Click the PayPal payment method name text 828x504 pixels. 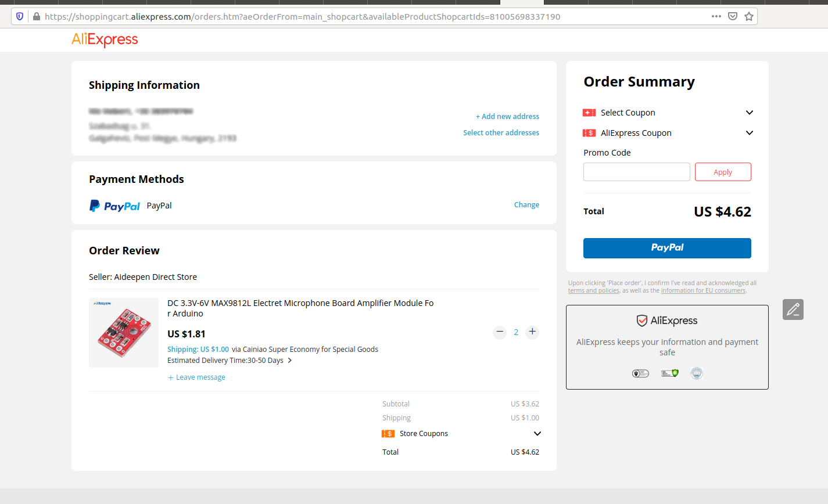(x=159, y=206)
